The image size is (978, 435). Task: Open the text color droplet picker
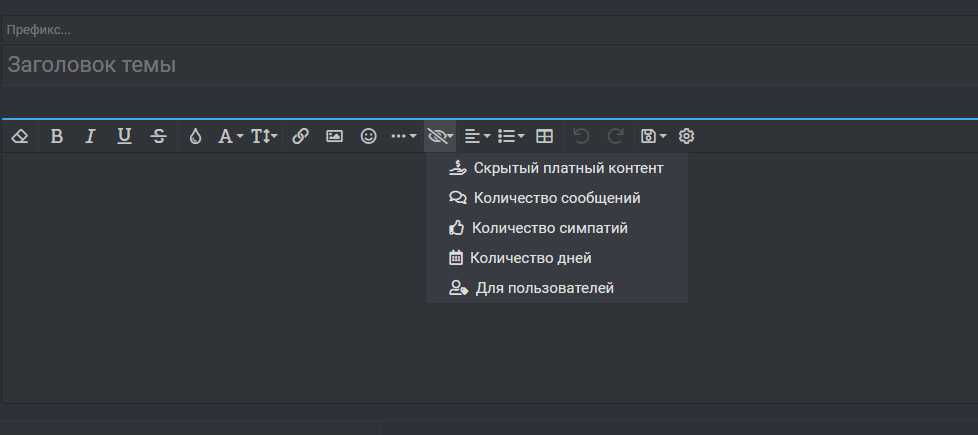click(x=195, y=136)
